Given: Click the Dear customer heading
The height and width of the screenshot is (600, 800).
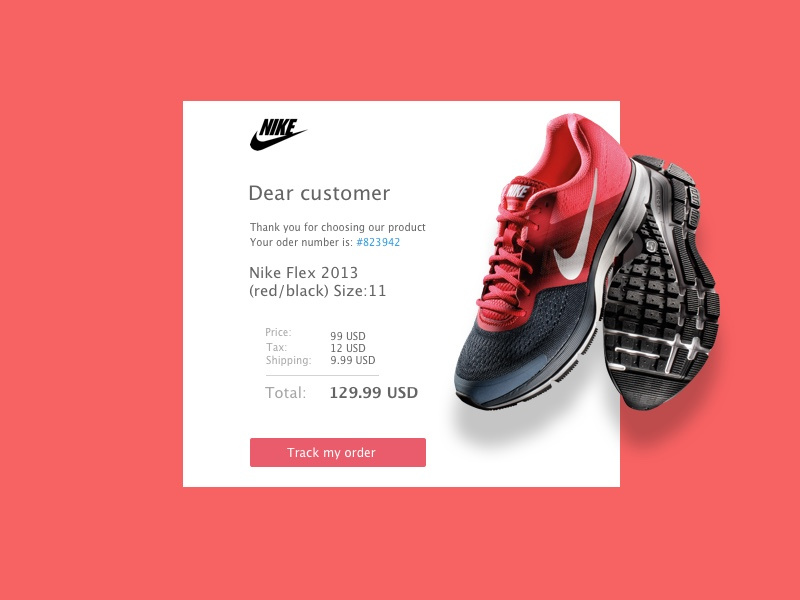Looking at the screenshot, I should pos(319,193).
